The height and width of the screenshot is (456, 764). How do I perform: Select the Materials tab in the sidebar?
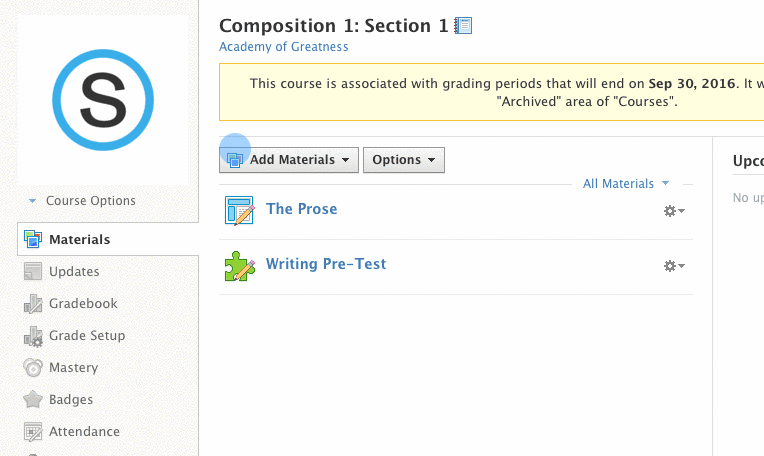[108, 239]
